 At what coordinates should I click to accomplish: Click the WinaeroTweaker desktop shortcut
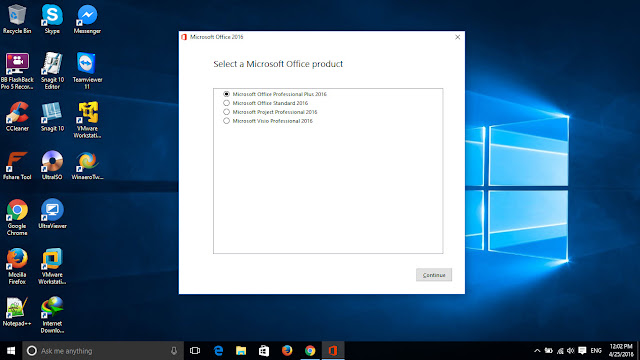(x=87, y=165)
